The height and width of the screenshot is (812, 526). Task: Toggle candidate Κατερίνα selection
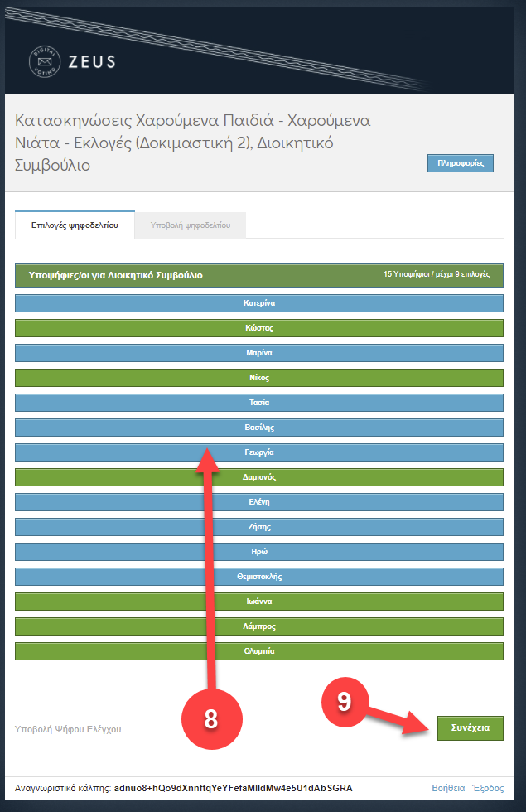[259, 303]
